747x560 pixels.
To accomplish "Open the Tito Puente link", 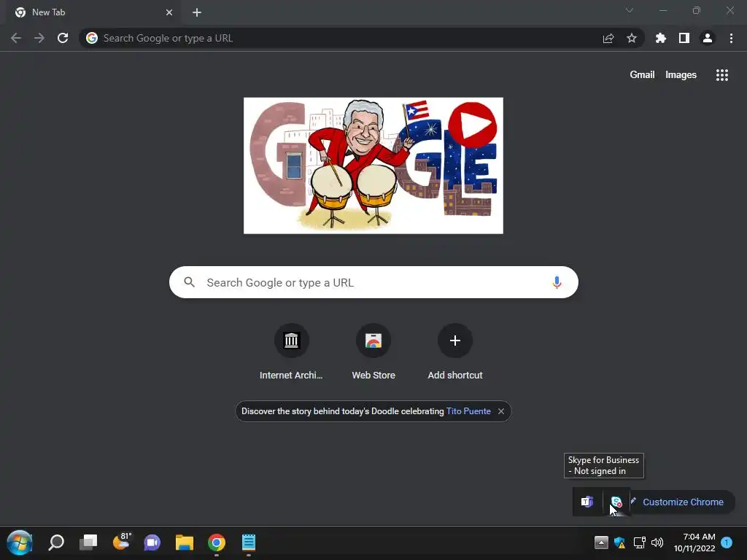I will coord(468,411).
